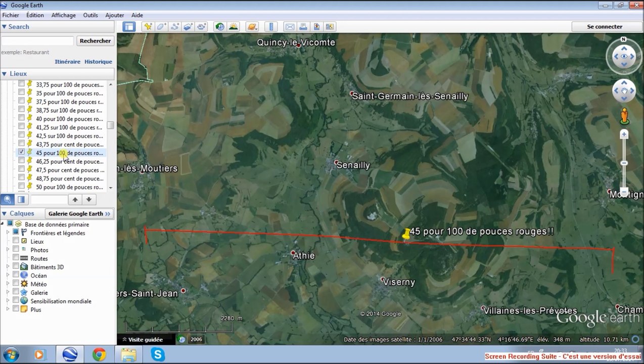Add a path from the toolbar
This screenshot has height=364, width=644.
tap(175, 27)
